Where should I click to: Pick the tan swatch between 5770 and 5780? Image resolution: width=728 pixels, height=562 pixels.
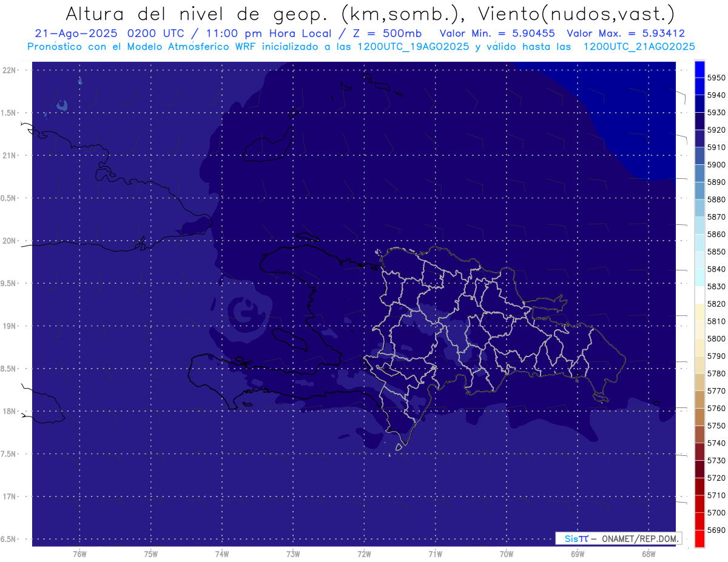tap(699, 382)
